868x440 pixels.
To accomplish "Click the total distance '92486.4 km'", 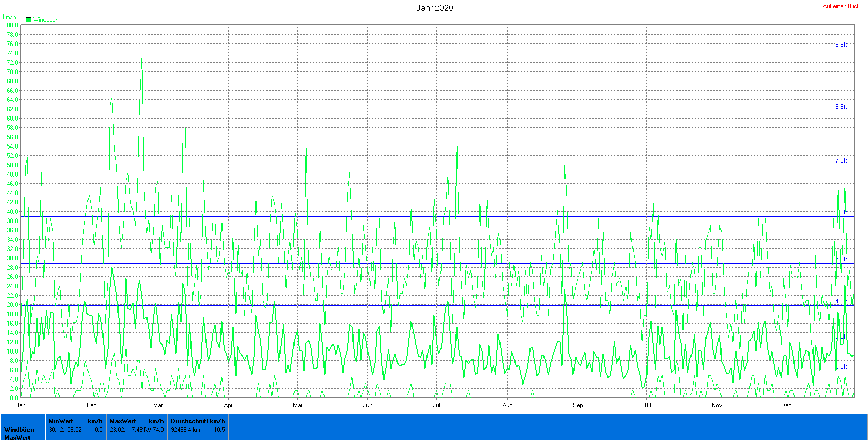I will tap(185, 430).
